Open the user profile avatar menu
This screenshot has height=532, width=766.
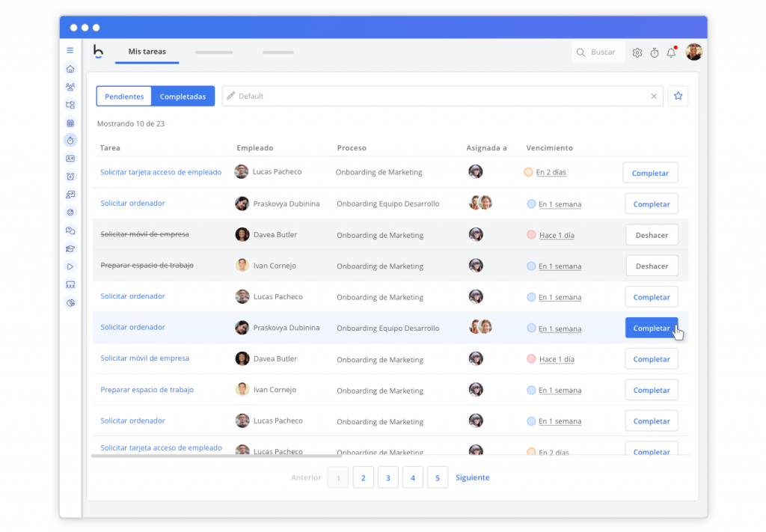[693, 52]
